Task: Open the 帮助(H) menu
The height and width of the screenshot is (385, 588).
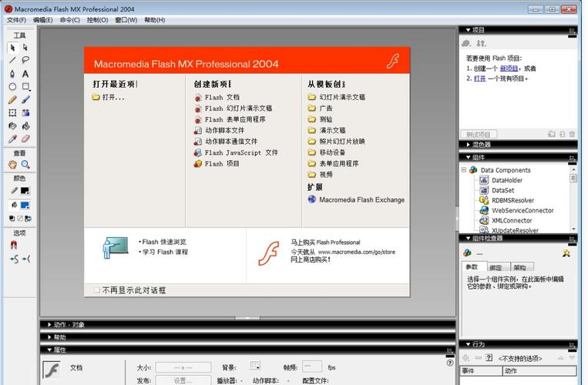Action: point(154,20)
